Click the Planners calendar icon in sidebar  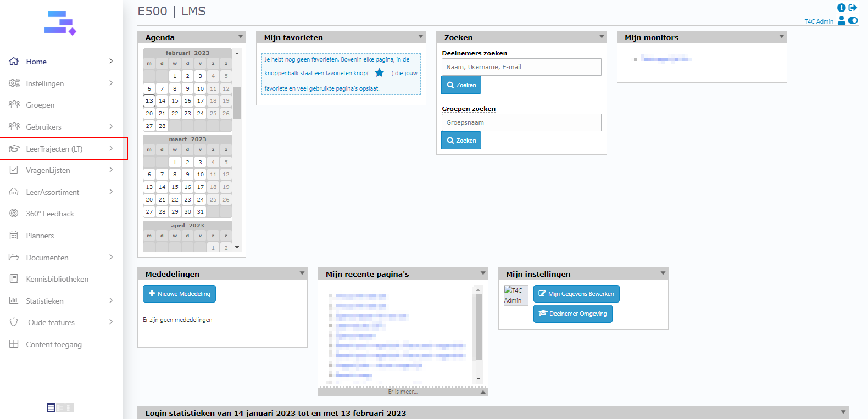(x=14, y=236)
